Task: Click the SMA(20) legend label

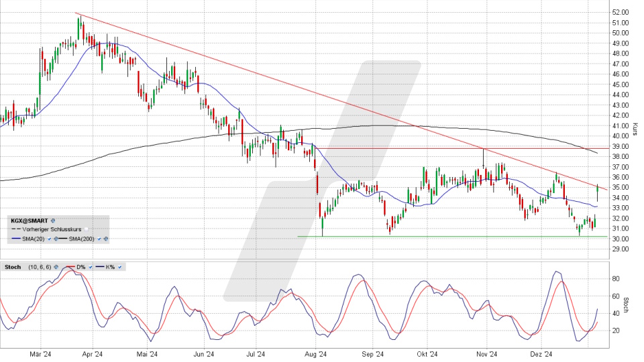Action: point(34,239)
